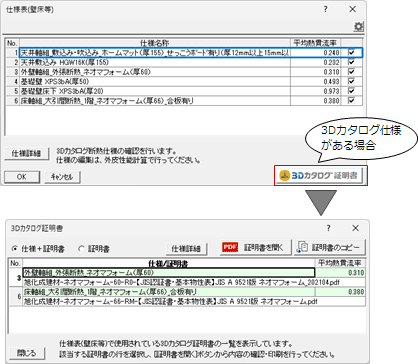This screenshot has height=364, width=418.
Task: Click 平均熱貫流率 header in 3Dカタログ証明書 dialog
Action: click(x=340, y=263)
